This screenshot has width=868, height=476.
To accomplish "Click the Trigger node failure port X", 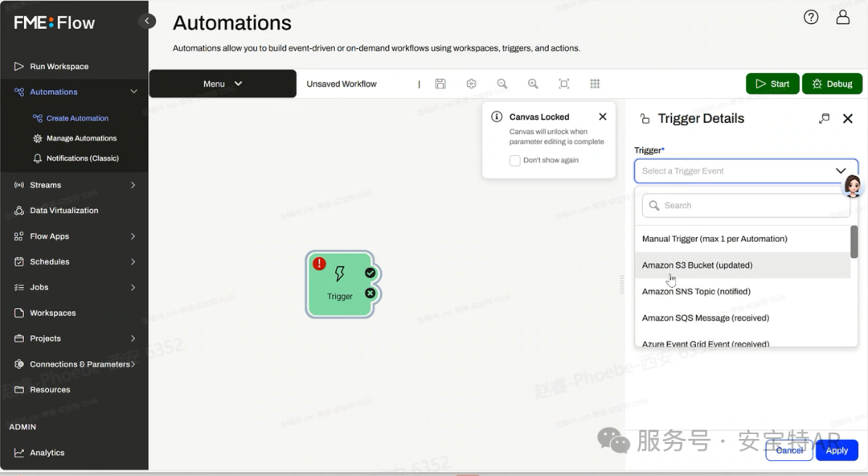I will (x=371, y=293).
